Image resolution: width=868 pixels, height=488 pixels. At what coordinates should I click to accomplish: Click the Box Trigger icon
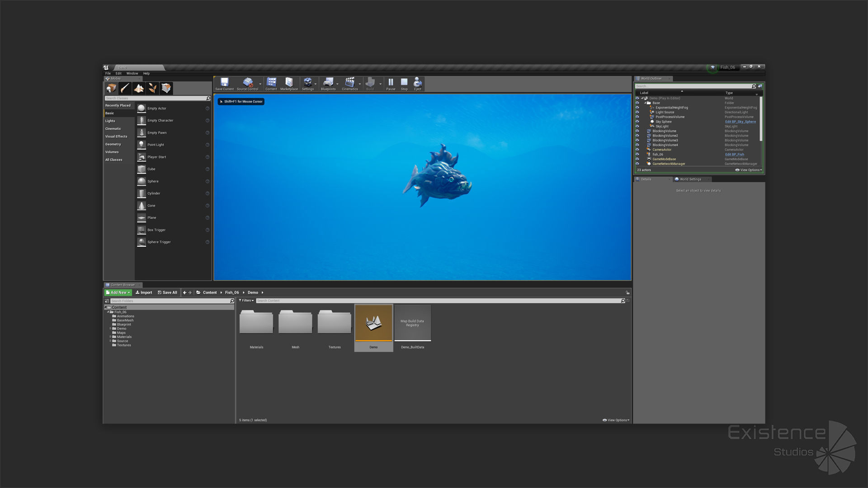coord(142,230)
